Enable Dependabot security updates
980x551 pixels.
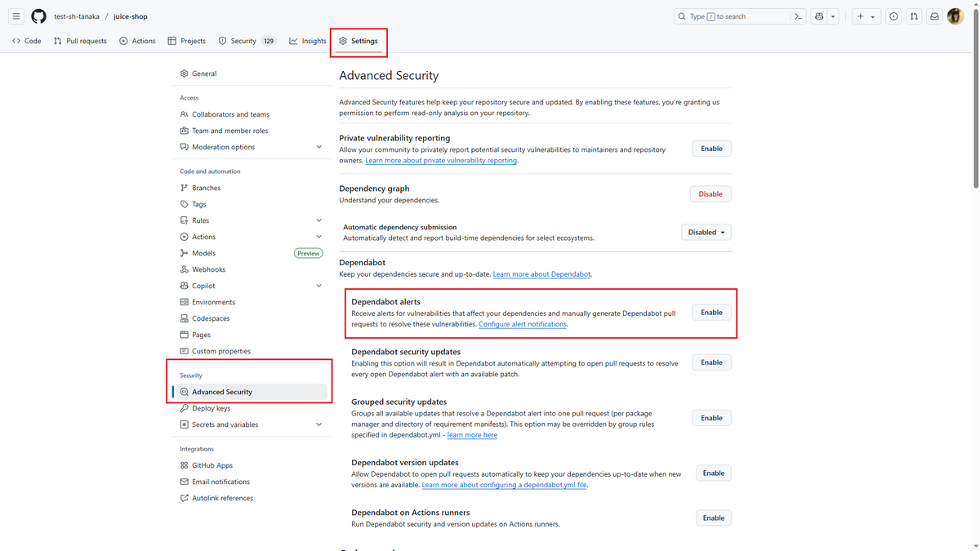coord(711,362)
